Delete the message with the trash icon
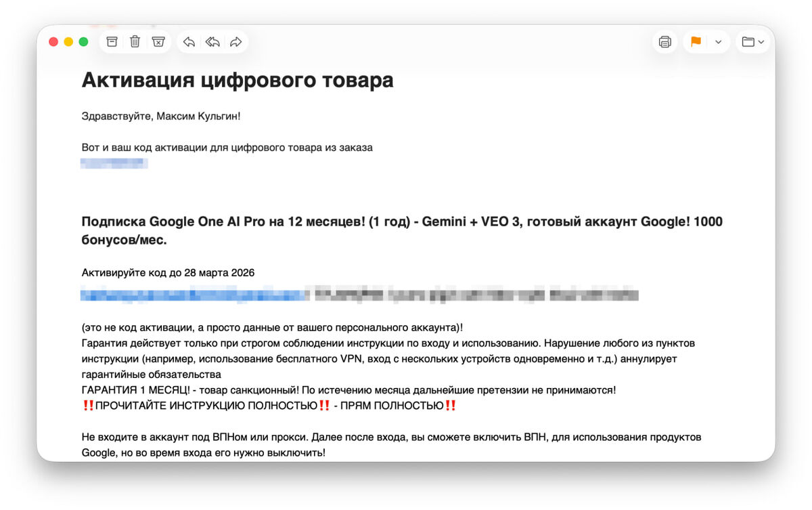This screenshot has width=812, height=510. click(135, 42)
